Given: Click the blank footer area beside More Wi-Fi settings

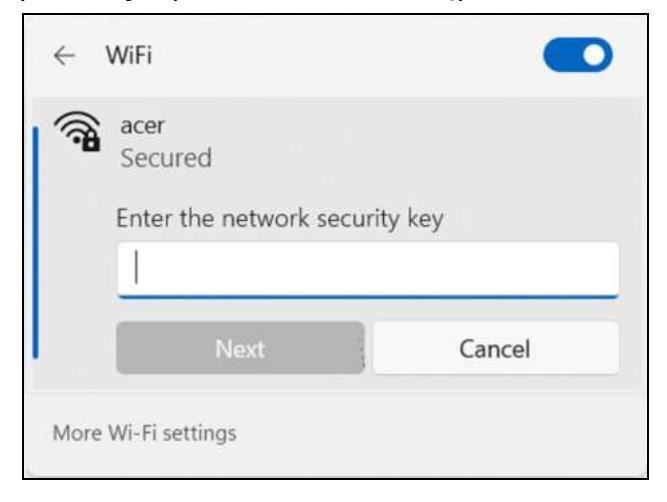Looking at the screenshot, I should point(450,433).
